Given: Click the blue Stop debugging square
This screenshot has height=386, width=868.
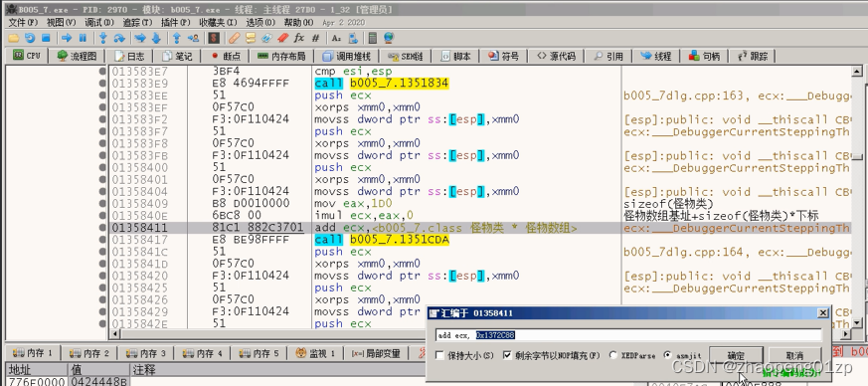Looking at the screenshot, I should tap(47, 38).
